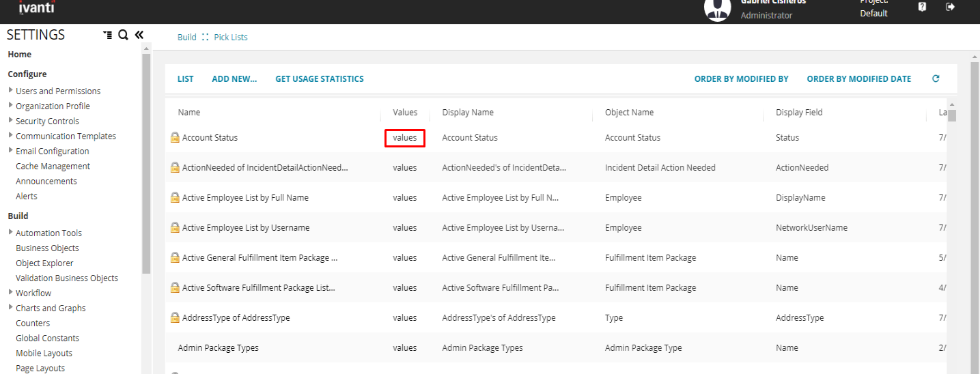980x374 pixels.
Task: Expand Users and Permissions tree node
Action: pyautogui.click(x=10, y=91)
